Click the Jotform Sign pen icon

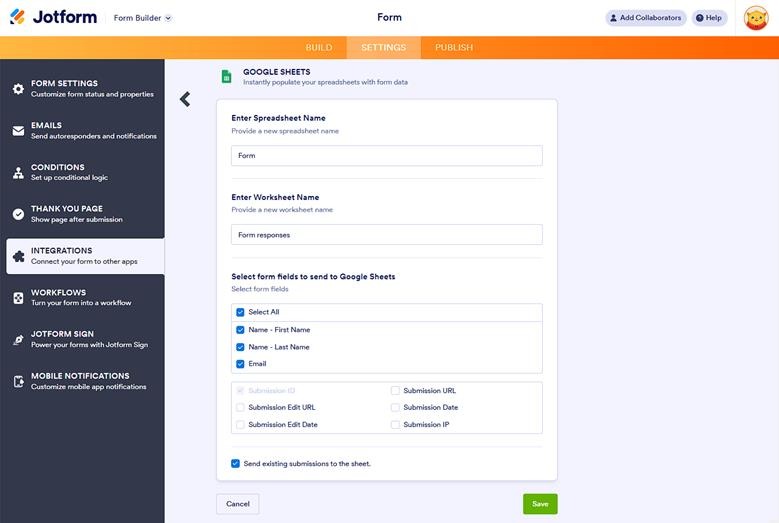pyautogui.click(x=18, y=339)
